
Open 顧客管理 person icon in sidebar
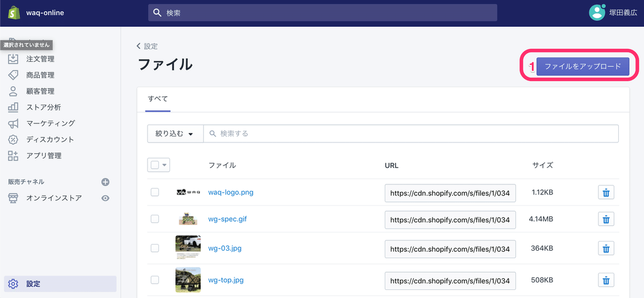(13, 91)
